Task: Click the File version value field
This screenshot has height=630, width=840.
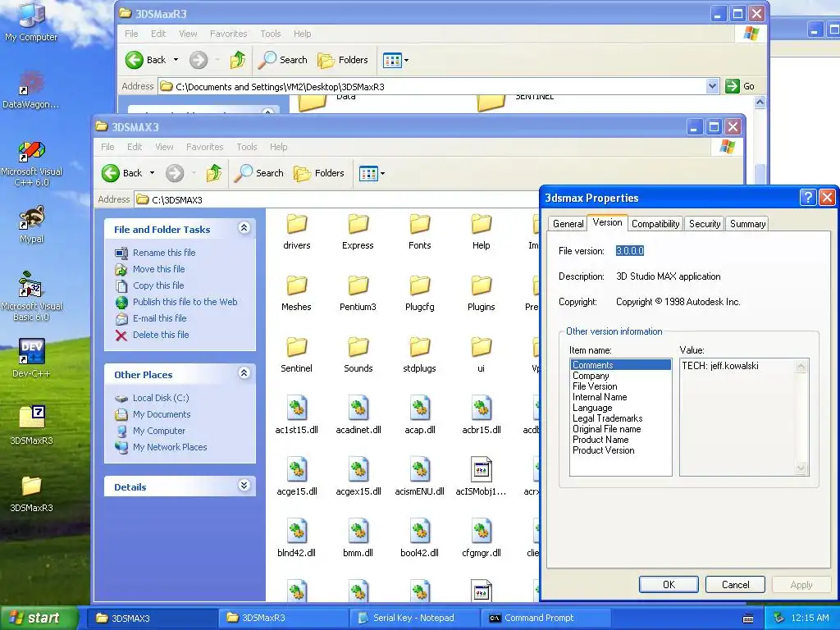Action: coord(629,251)
